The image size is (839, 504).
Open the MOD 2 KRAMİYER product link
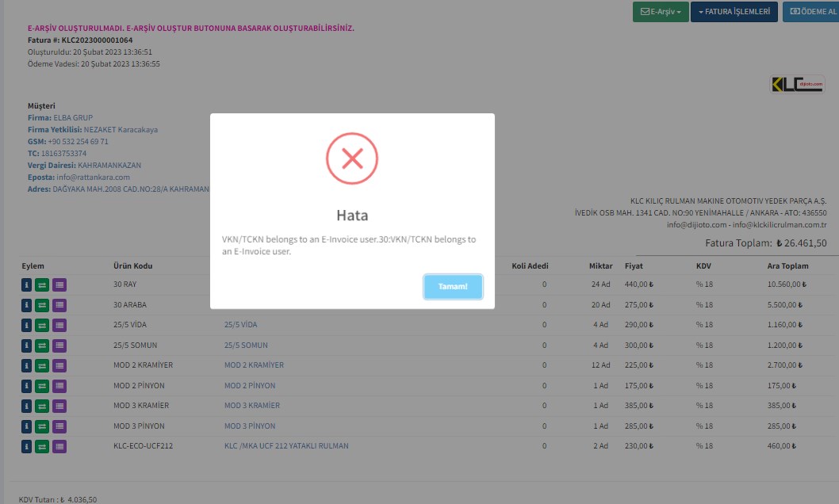[254, 365]
